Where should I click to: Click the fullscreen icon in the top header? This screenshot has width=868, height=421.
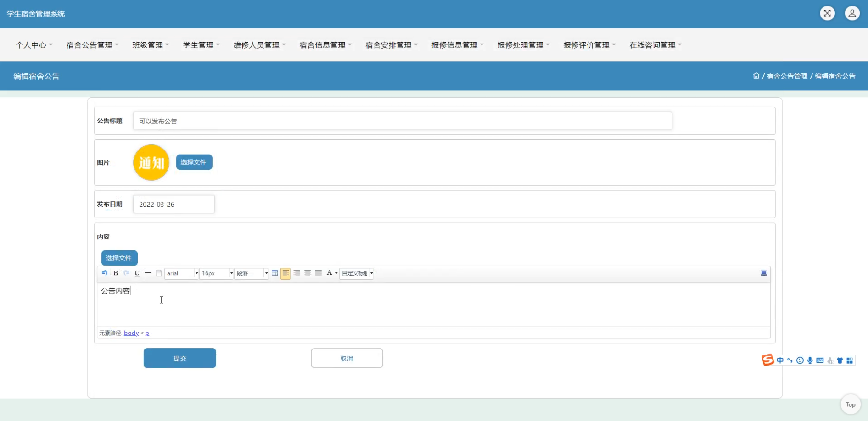pos(827,13)
